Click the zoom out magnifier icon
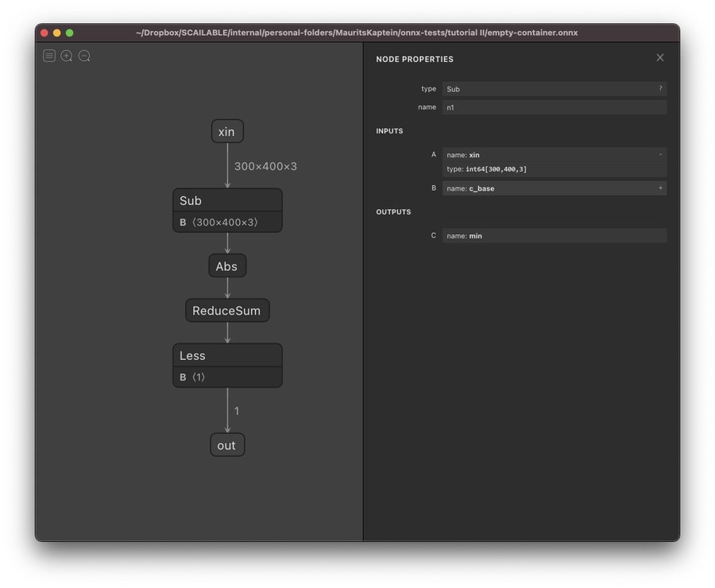The height and width of the screenshot is (588, 715). coord(84,56)
